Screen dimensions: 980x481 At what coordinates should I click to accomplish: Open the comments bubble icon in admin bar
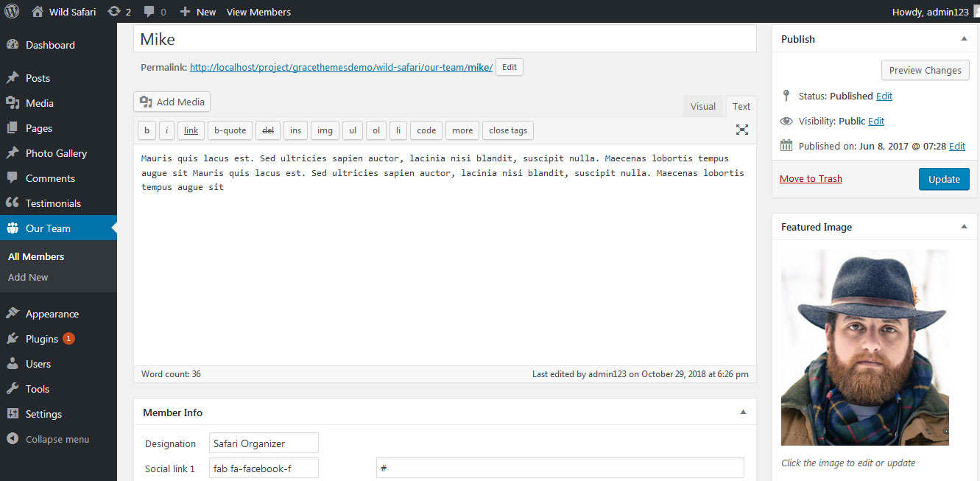149,12
